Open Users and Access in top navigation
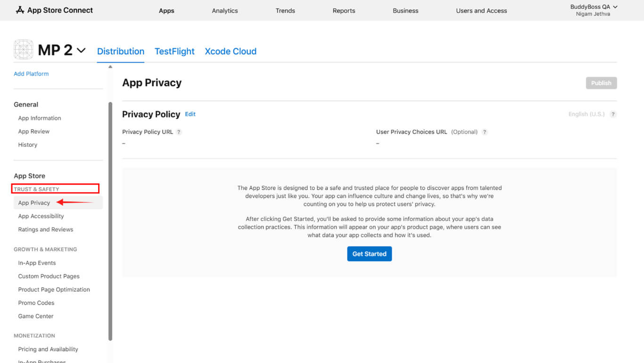This screenshot has height=363, width=644. coord(481,10)
